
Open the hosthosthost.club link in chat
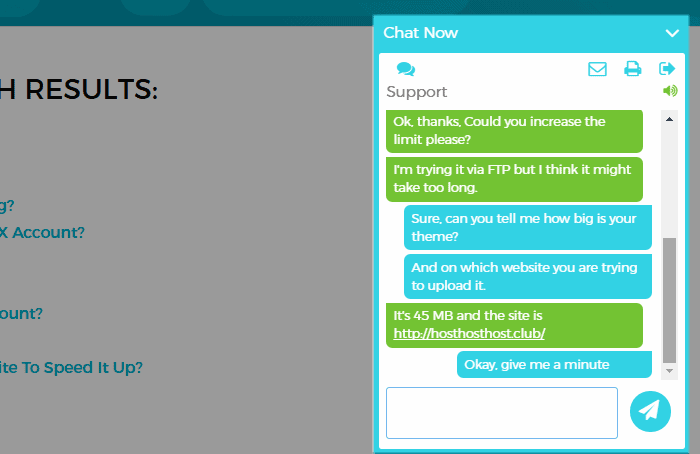(x=469, y=333)
